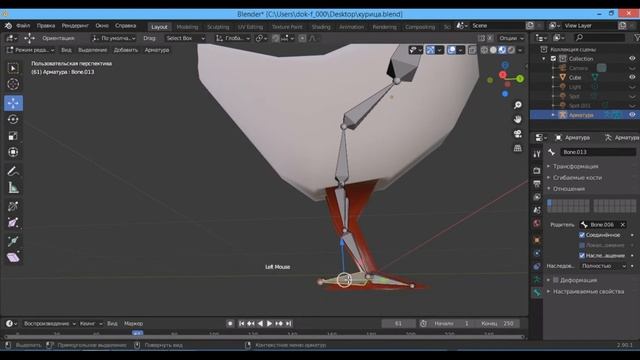Click the viewport pan hand icon
Image resolution: width=640 pixels, height=360 pixels.
point(518,119)
